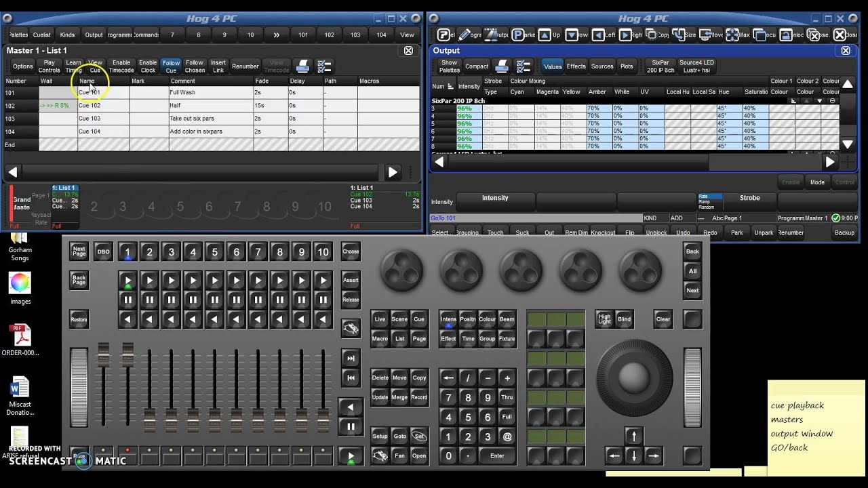Click the main back arrow playback button
The image size is (868, 488).
pyautogui.click(x=351, y=407)
